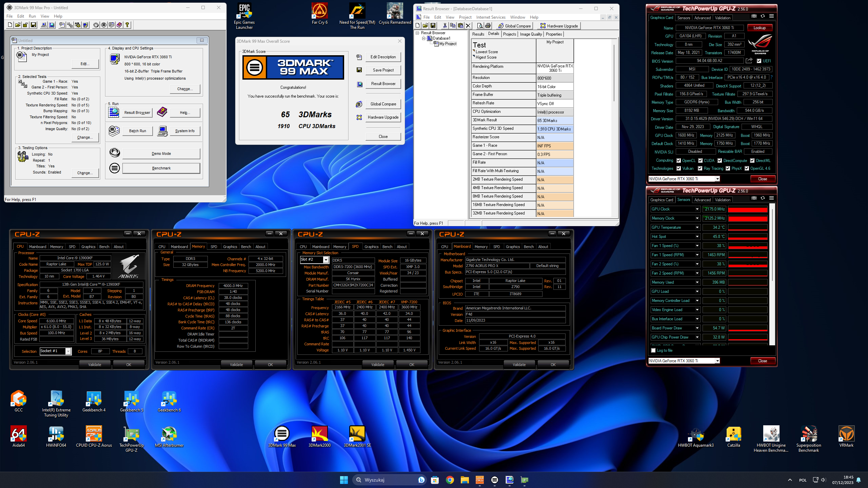The image size is (868, 488).
Task: Open GPU Temperature sensor dropdown
Action: point(697,227)
